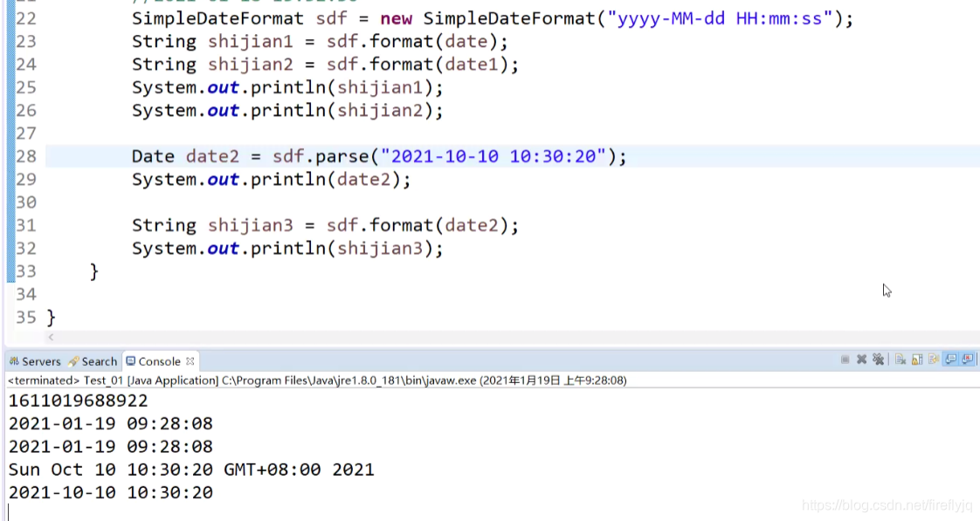Click println(shijian1) statement on line 25
This screenshot has width=980, height=521.
pyautogui.click(x=287, y=88)
